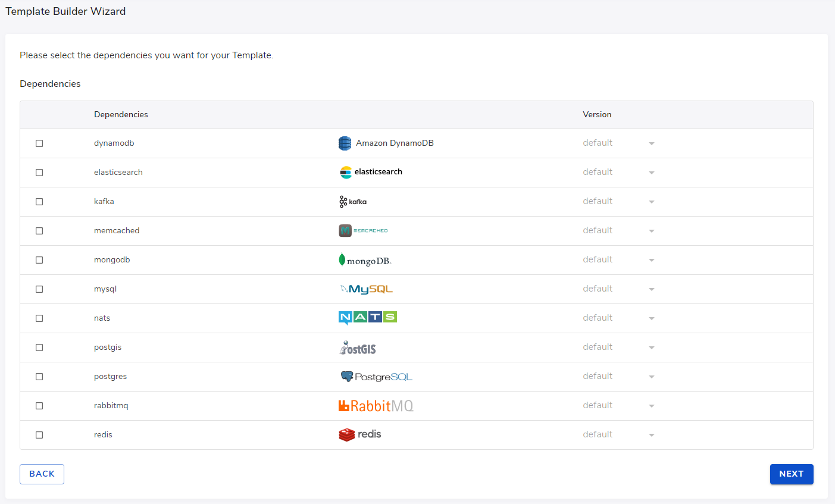Expand the kafka version dropdown

(x=619, y=202)
